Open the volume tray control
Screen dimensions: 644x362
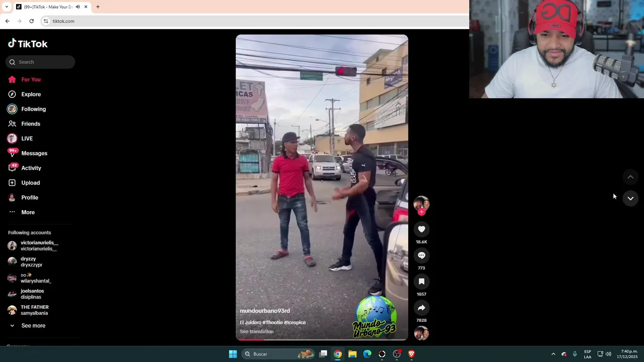click(608, 354)
